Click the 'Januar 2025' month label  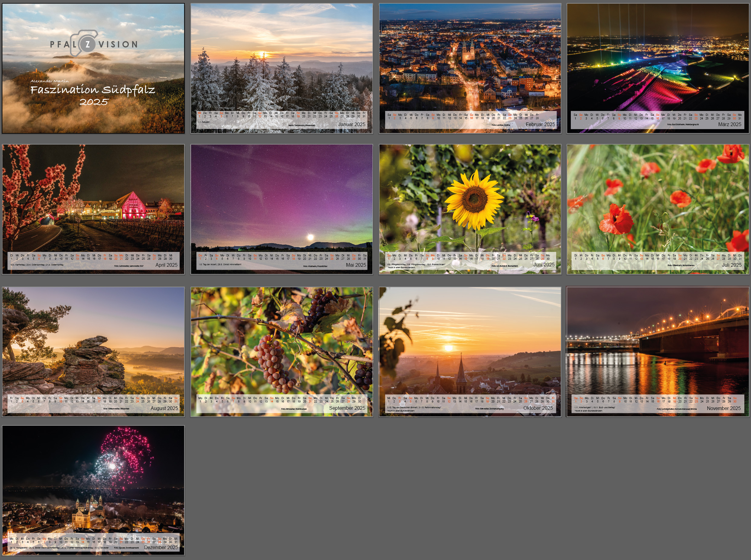(x=351, y=124)
